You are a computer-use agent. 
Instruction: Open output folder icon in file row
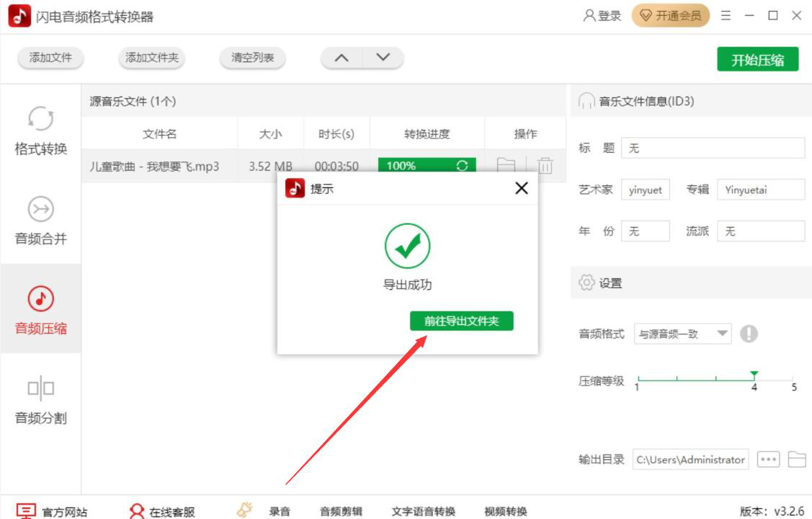(506, 165)
